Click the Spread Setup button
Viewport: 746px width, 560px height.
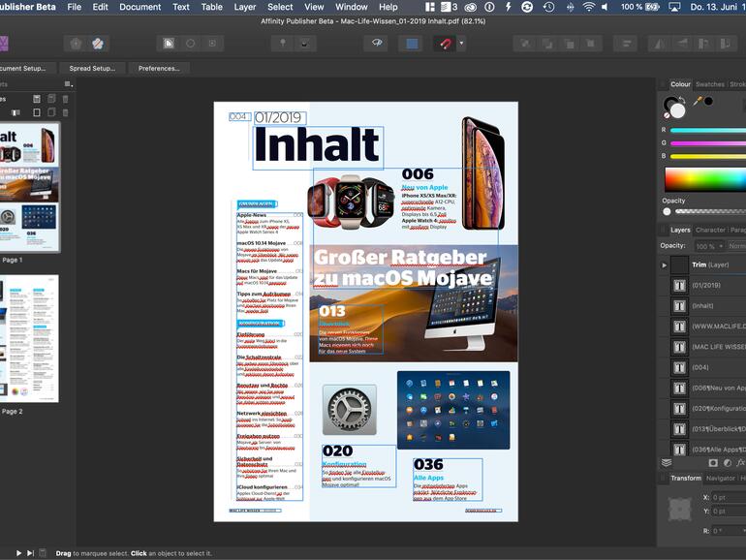coord(92,68)
